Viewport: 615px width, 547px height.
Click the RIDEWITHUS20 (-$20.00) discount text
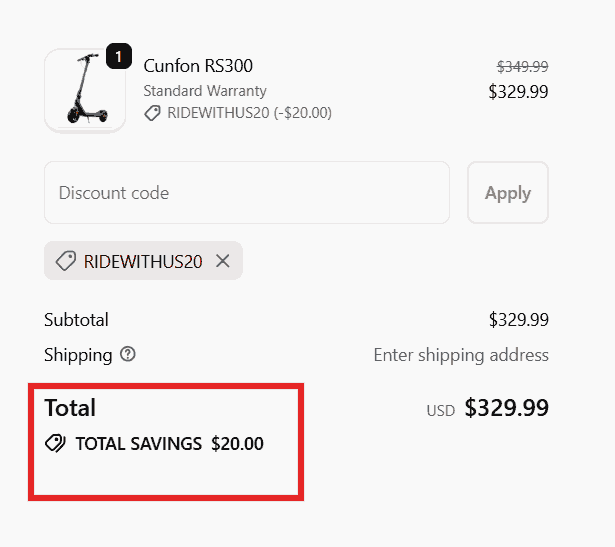tap(249, 113)
